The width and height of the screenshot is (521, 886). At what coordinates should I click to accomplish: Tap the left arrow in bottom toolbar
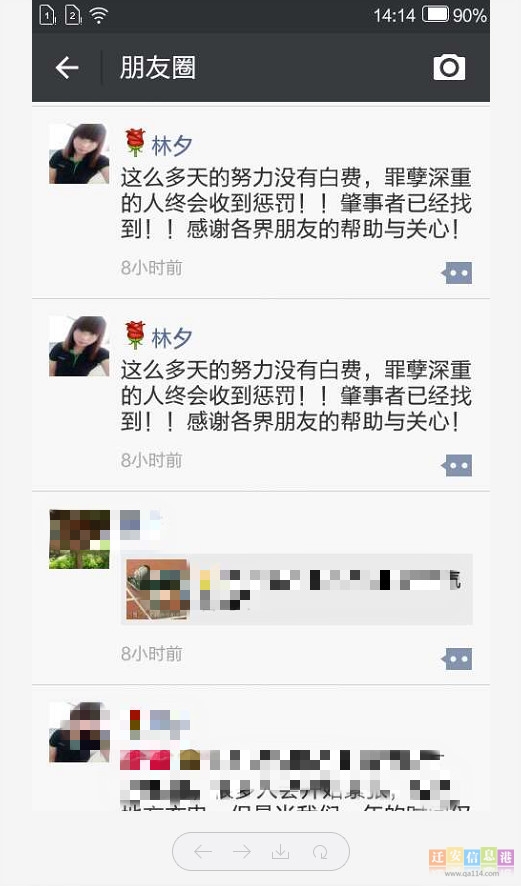point(203,852)
